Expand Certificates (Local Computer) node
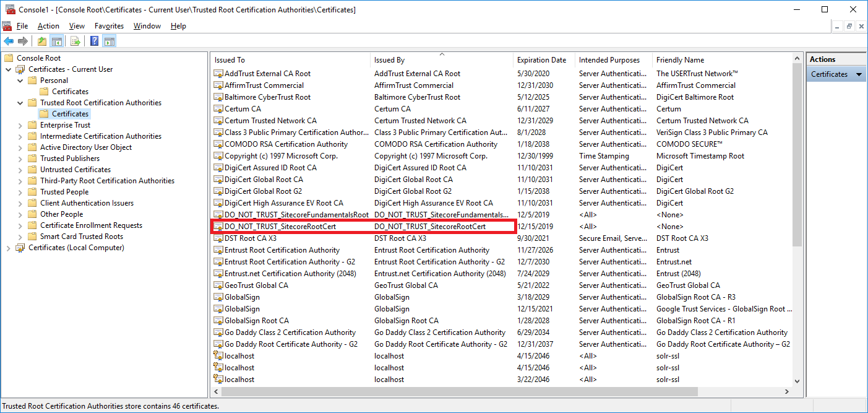 coord(9,248)
